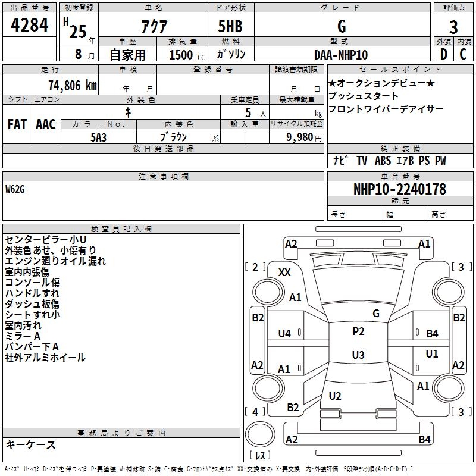476x476 pixels.
Task: Select the [2] wheel marker on diagram
Action: pos(255,267)
